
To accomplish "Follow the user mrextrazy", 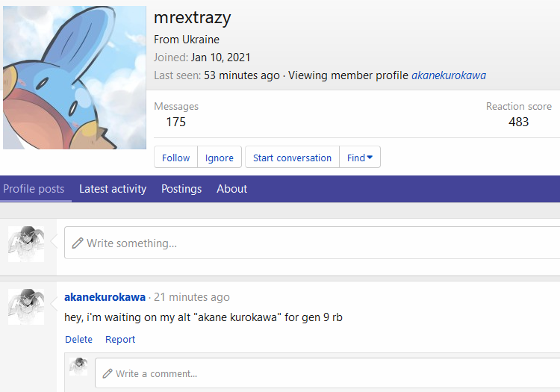I will (x=175, y=158).
